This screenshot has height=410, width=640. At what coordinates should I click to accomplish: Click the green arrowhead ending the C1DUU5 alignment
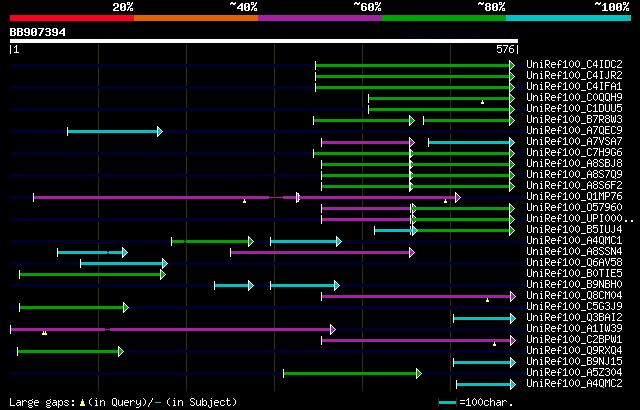click(x=512, y=109)
